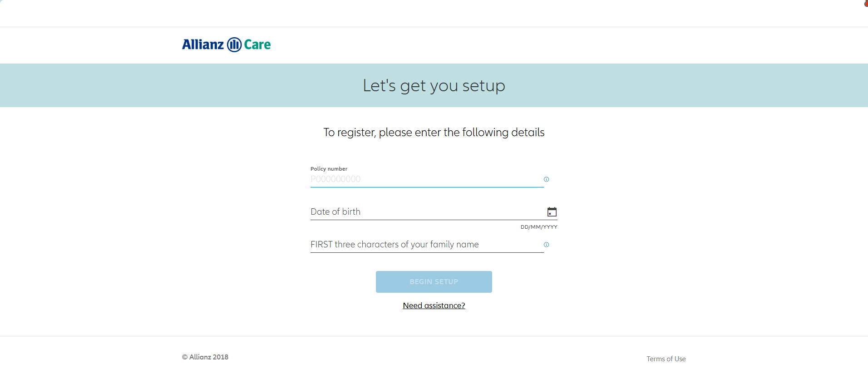868x369 pixels.
Task: Click the blue Allianz wordmark in the logo
Action: 203,44
